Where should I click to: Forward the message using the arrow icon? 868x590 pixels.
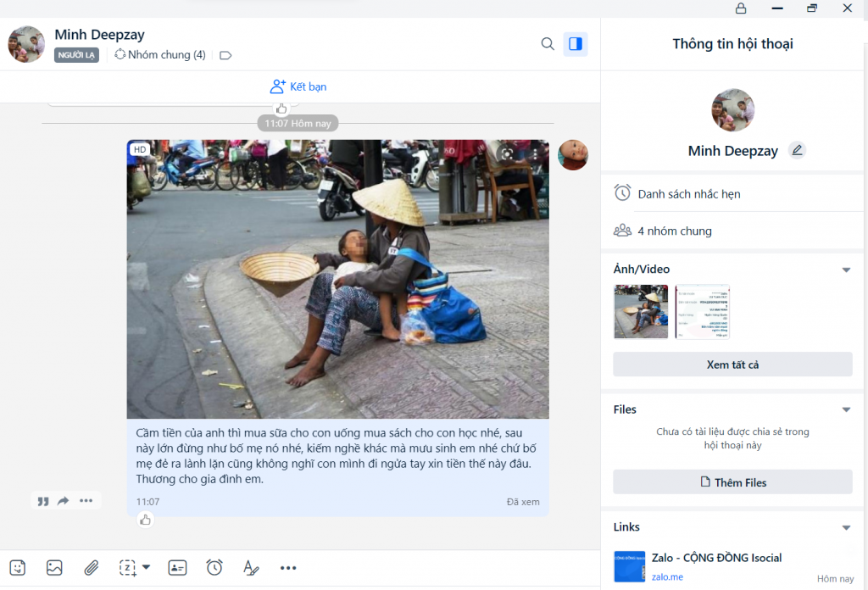pyautogui.click(x=64, y=501)
